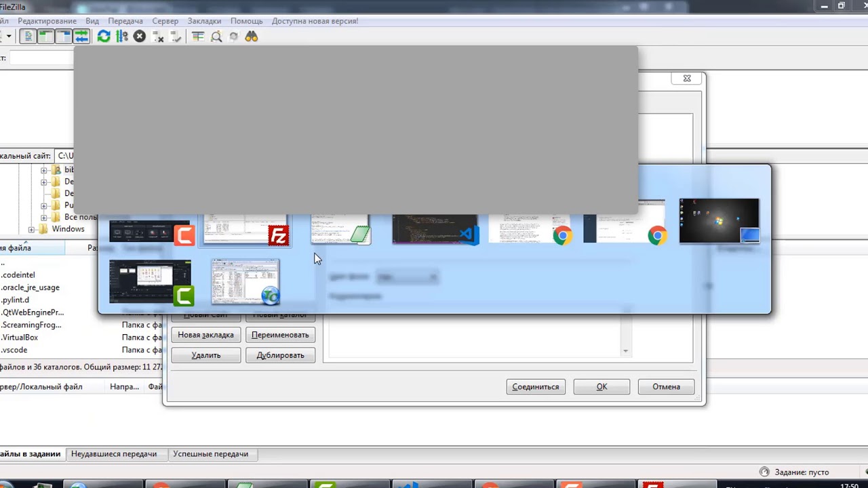This screenshot has height=488, width=868.
Task: Click the synchronized browsing toolbar icon
Action: (234, 37)
